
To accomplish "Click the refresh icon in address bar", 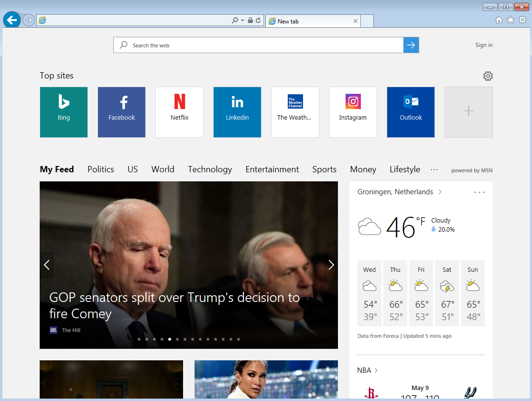I will tap(258, 21).
